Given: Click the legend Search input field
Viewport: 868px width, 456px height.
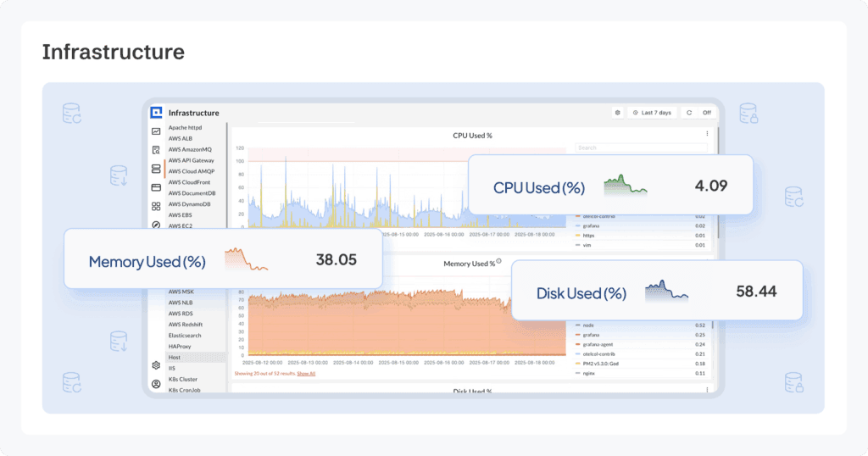Looking at the screenshot, I should pos(640,147).
